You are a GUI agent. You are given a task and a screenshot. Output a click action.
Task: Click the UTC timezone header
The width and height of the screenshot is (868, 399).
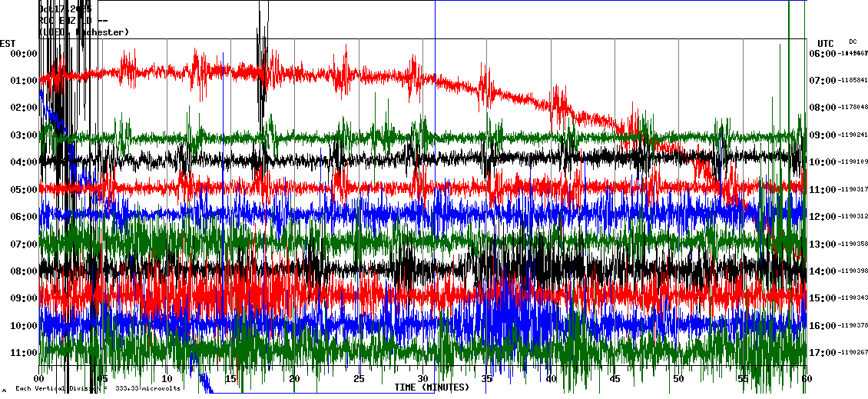(x=826, y=43)
